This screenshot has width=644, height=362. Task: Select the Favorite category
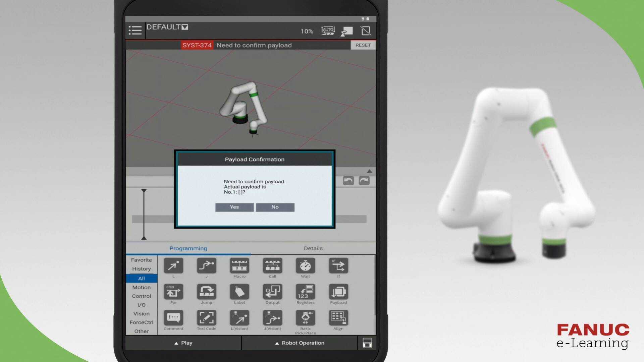(142, 260)
